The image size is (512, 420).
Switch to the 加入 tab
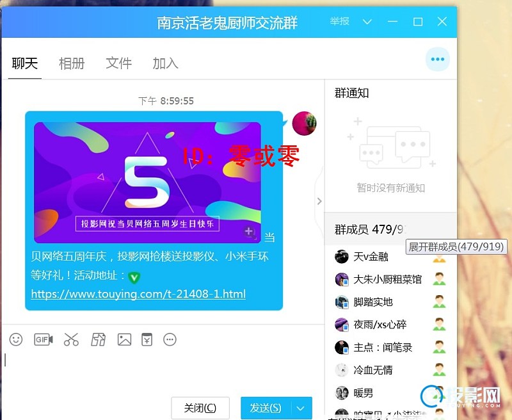166,63
